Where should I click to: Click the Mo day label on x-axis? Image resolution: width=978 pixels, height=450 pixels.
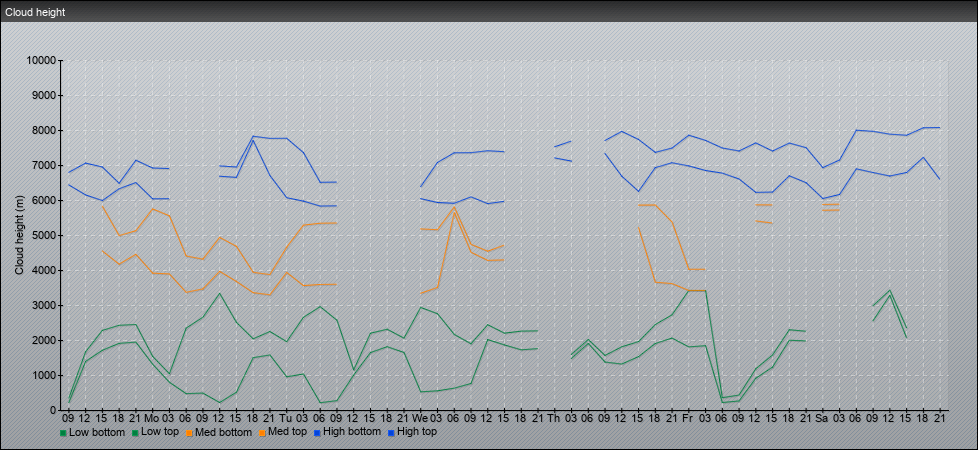[x=152, y=418]
